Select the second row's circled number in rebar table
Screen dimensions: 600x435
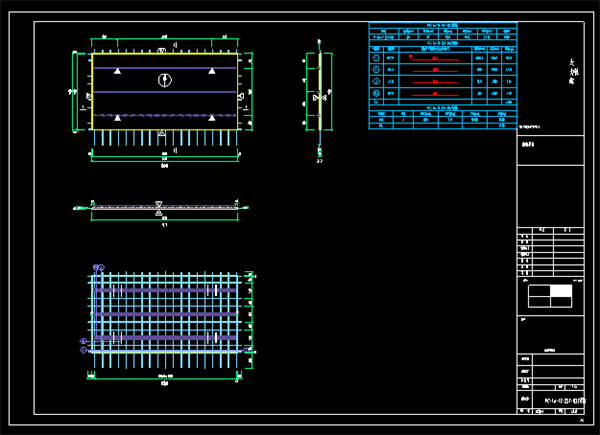click(376, 70)
